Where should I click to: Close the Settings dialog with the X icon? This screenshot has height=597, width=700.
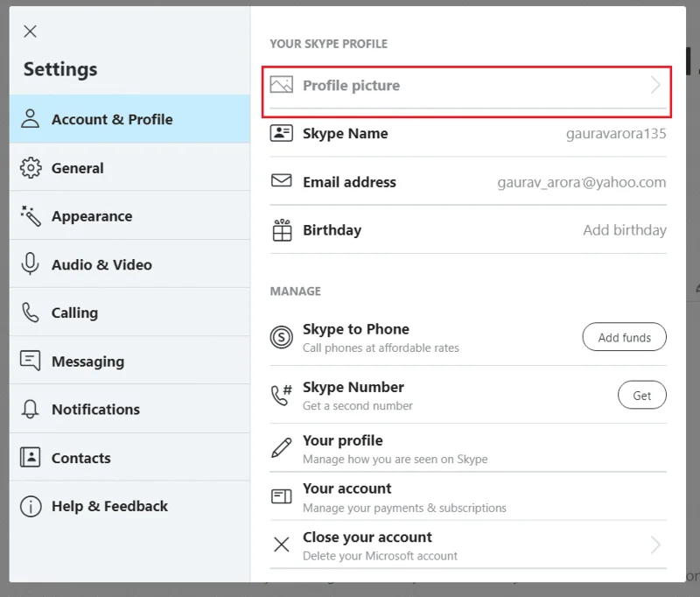tap(30, 32)
